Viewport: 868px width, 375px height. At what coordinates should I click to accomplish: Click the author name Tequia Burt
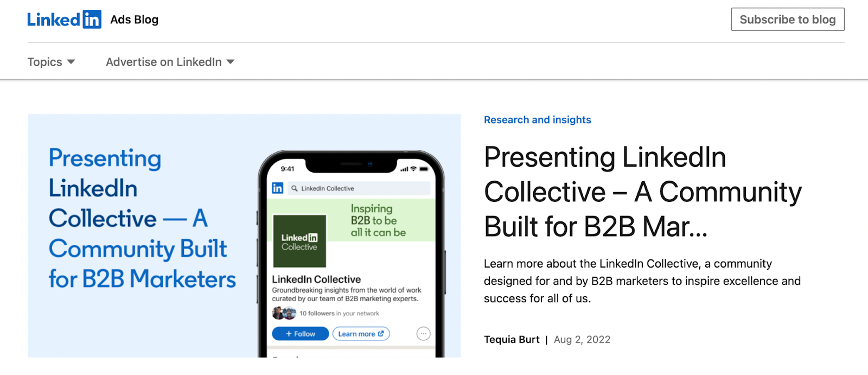pos(512,340)
